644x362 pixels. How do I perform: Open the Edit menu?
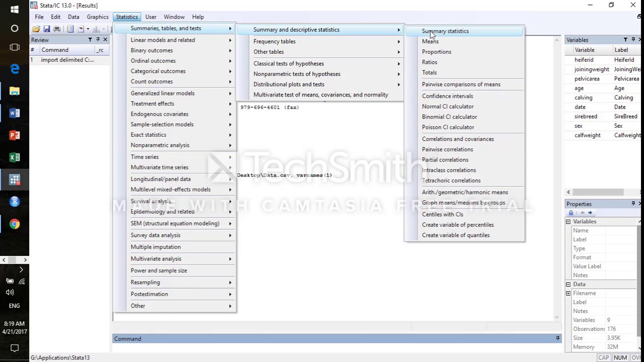click(55, 17)
